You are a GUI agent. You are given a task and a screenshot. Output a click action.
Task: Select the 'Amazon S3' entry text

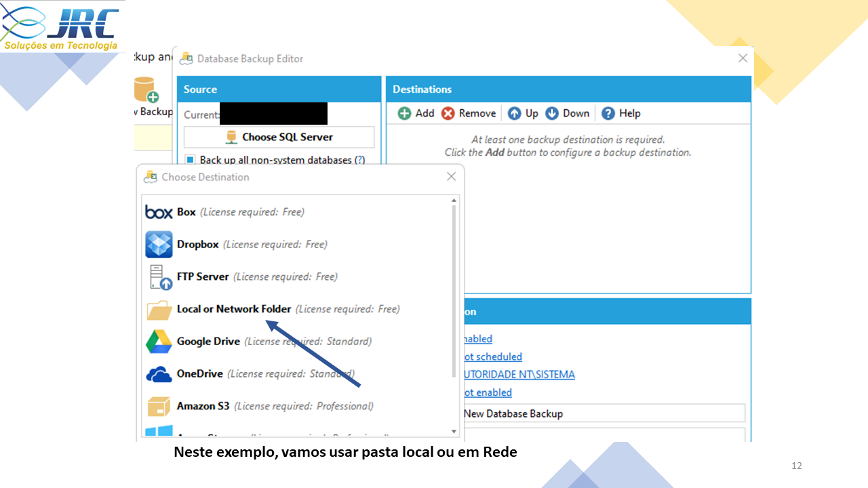point(203,407)
